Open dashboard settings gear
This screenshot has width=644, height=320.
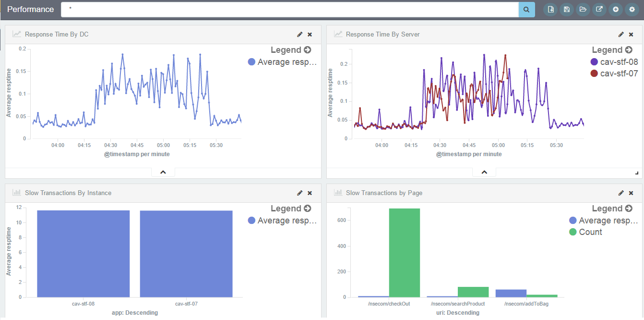(x=632, y=10)
